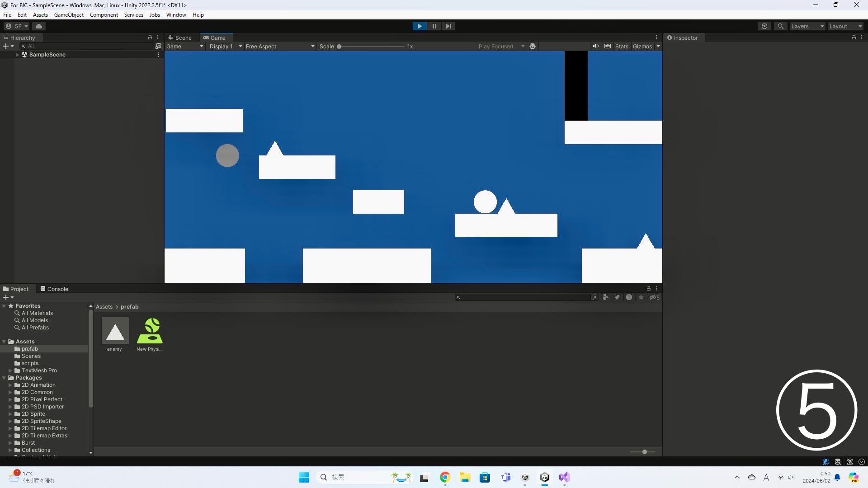Toggle the Stats overlay button
Image resolution: width=868 pixels, height=488 pixels.
(x=622, y=46)
